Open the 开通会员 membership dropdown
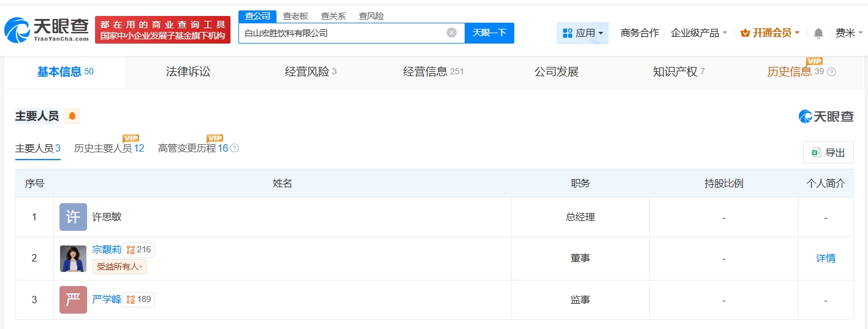 (769, 33)
